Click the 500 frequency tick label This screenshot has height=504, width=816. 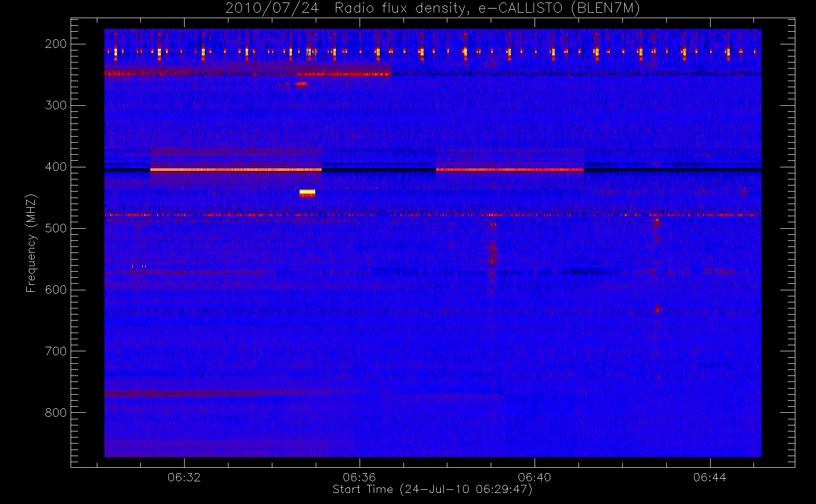pos(55,228)
